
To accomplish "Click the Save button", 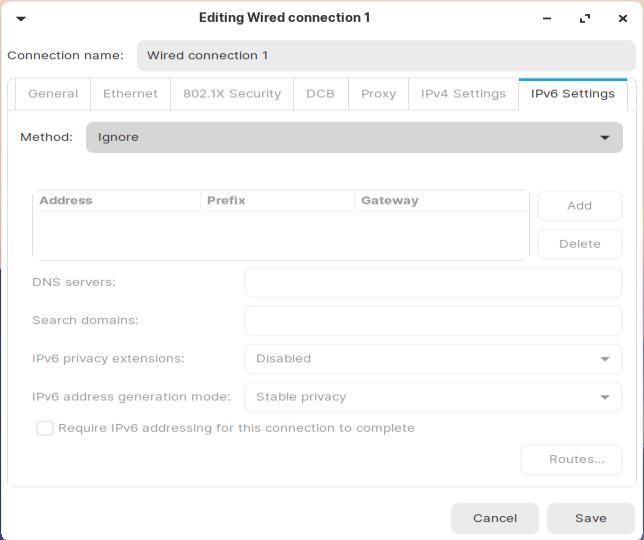I will pyautogui.click(x=590, y=518).
